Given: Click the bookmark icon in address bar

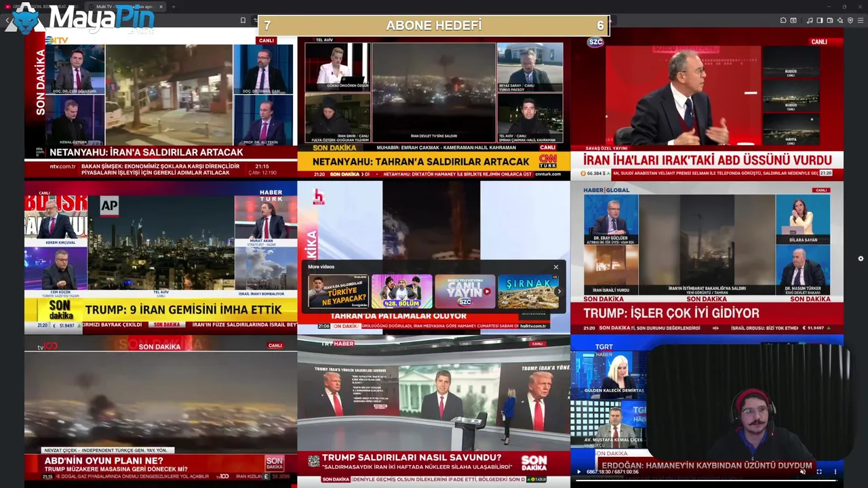Looking at the screenshot, I should [x=243, y=20].
